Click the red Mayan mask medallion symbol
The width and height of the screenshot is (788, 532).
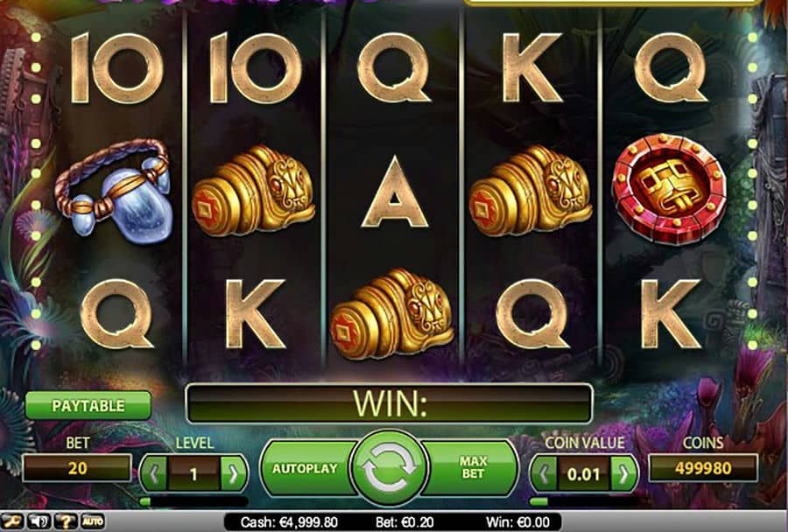click(x=670, y=189)
